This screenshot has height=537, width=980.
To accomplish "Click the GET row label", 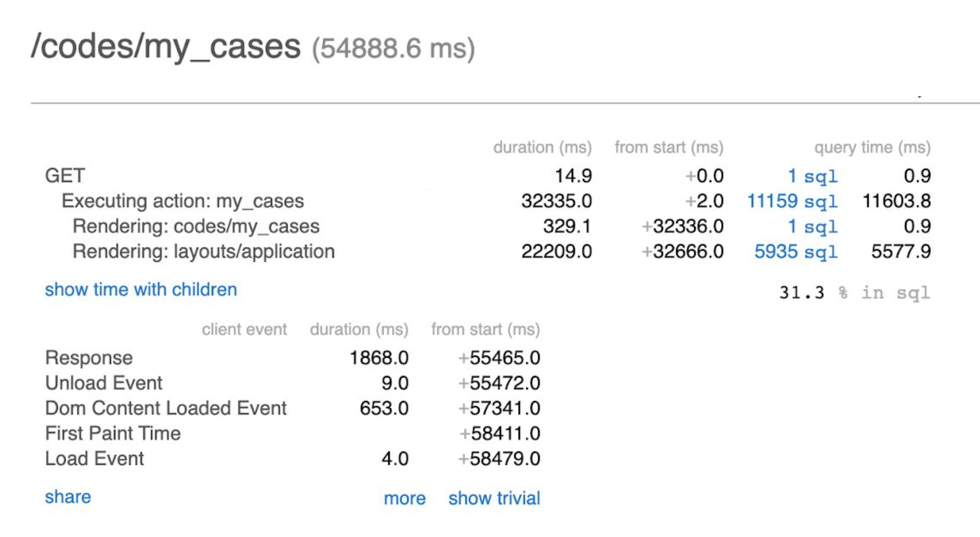I will click(65, 176).
